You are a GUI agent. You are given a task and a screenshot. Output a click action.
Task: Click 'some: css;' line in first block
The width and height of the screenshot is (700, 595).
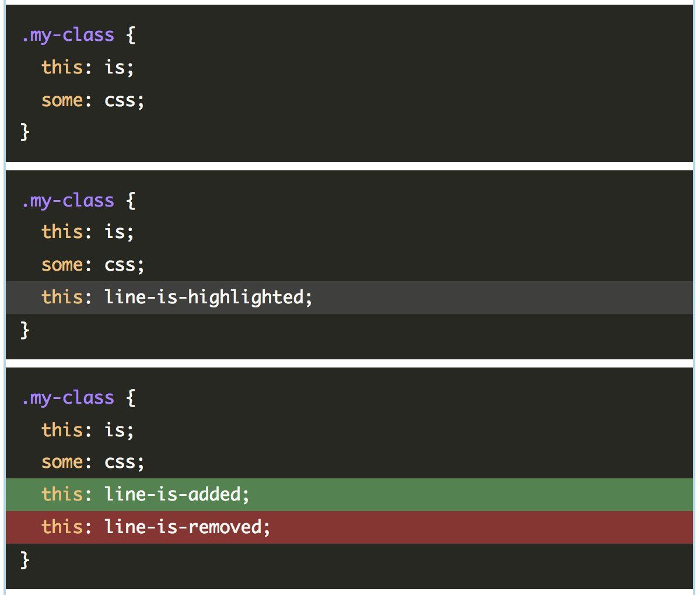93,100
